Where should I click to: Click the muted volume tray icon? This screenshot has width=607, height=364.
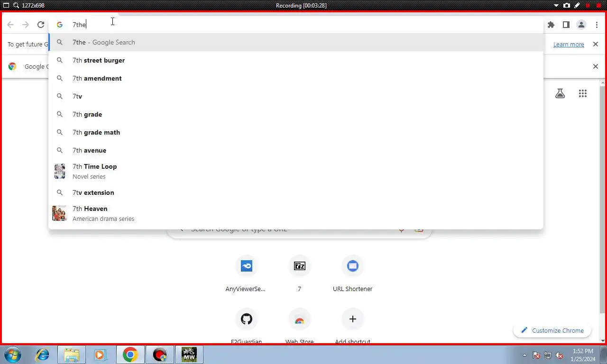coord(559,355)
